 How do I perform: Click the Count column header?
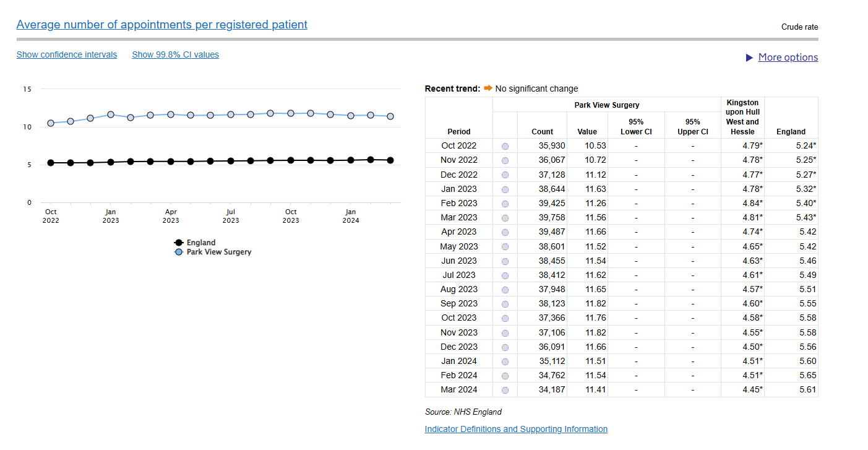pyautogui.click(x=542, y=131)
